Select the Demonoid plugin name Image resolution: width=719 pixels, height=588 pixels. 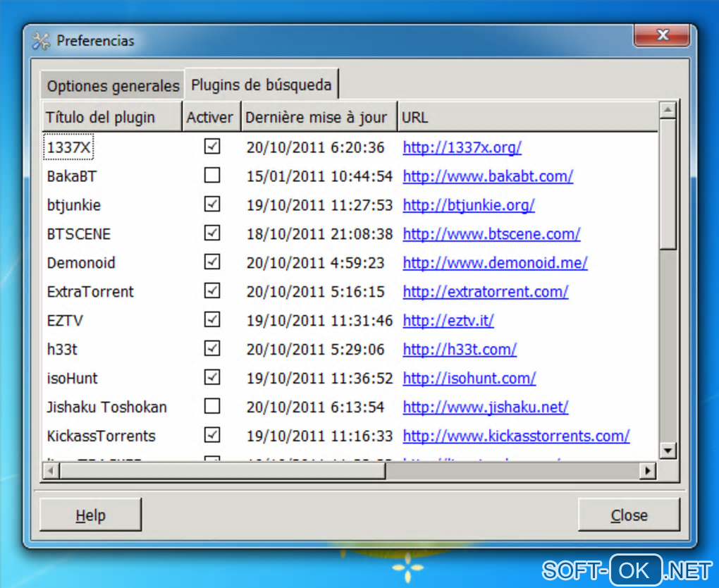pyautogui.click(x=81, y=263)
